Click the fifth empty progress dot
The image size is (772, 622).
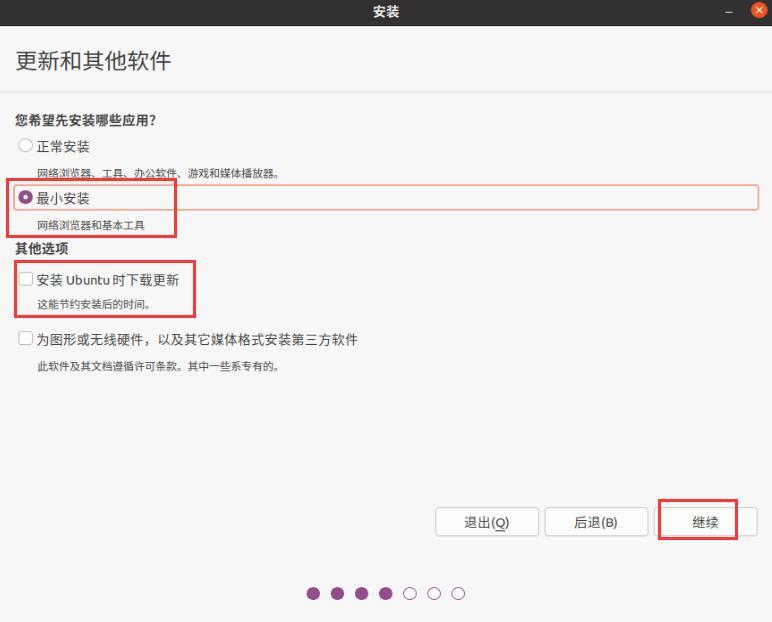410,593
